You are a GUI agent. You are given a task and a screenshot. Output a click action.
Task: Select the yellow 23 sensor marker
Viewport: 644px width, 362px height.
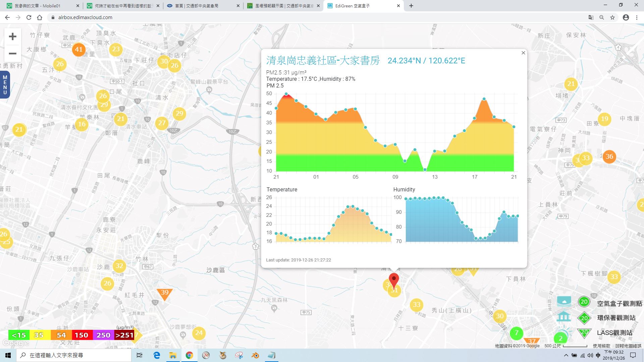coord(116,49)
